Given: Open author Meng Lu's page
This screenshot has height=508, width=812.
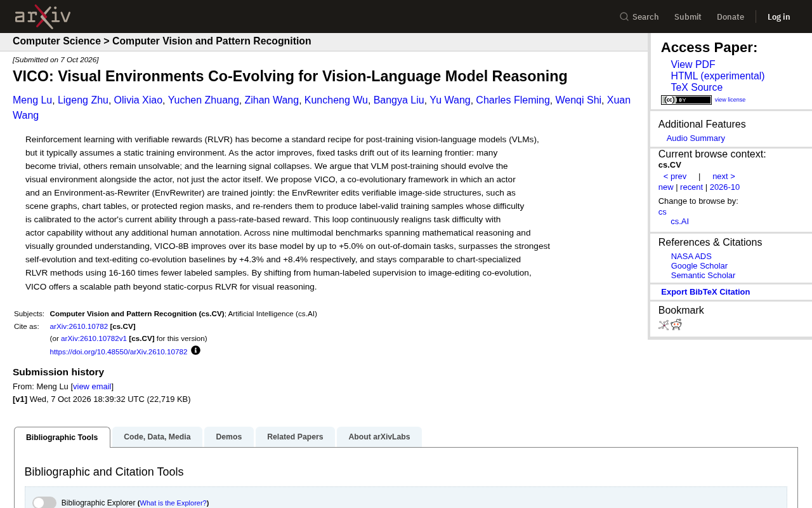Looking at the screenshot, I should coord(32,100).
